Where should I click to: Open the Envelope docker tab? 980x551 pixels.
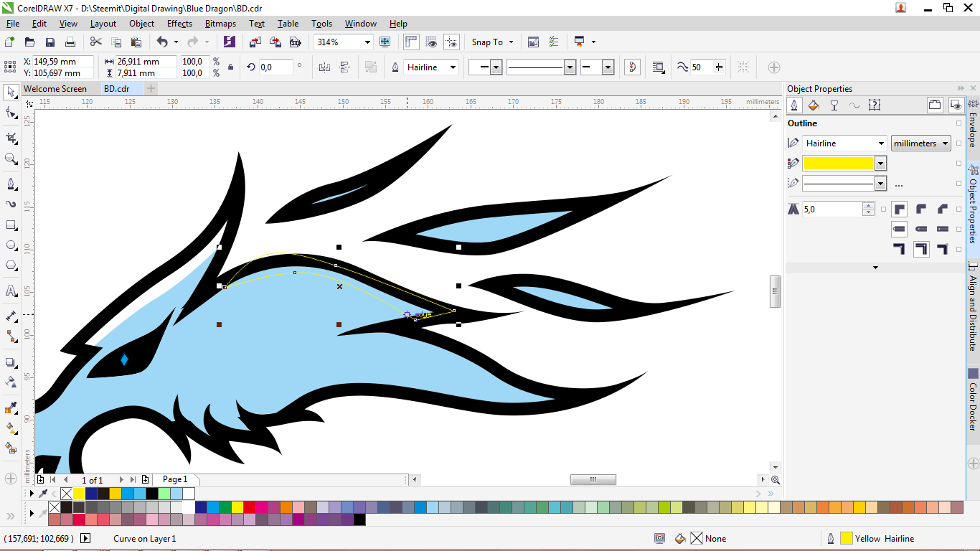coord(973,123)
